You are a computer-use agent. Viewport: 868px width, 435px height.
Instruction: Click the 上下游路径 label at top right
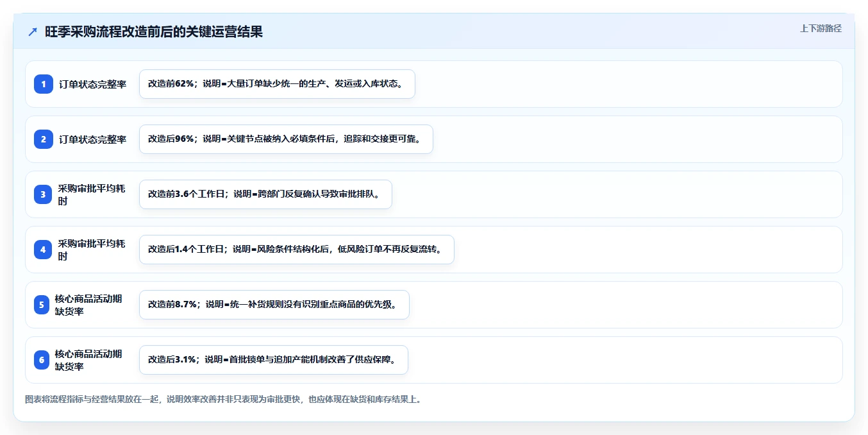click(x=821, y=28)
